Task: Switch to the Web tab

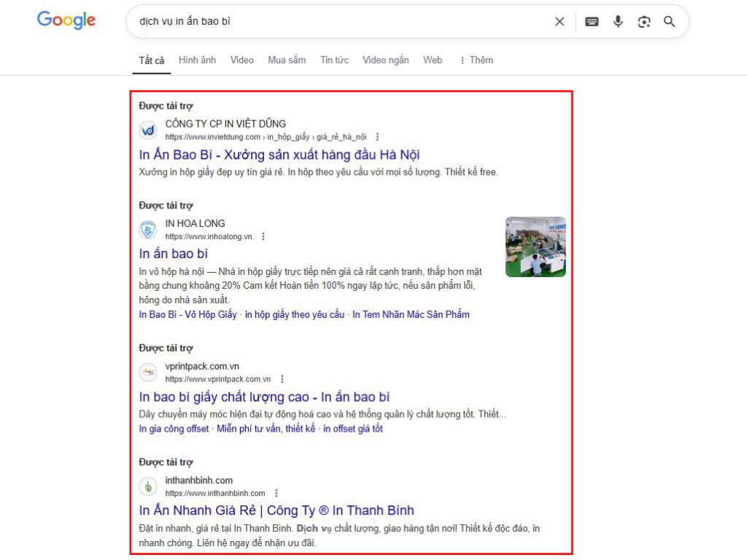Action: click(433, 60)
